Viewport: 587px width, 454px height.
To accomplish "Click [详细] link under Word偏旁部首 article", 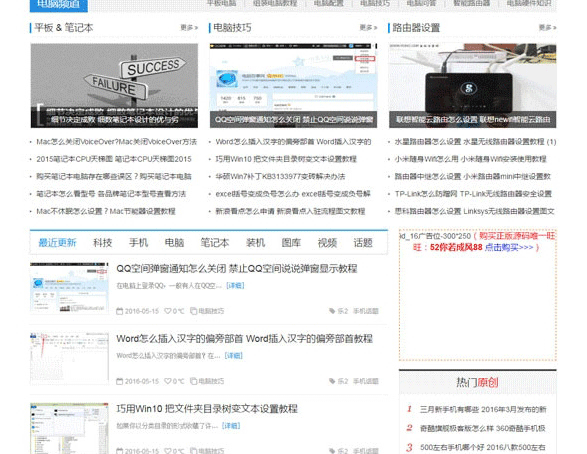I will click(234, 356).
